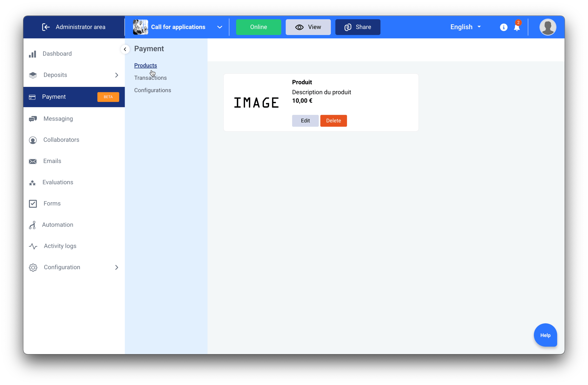Screen dimensions: 588x385
Task: Select Activity logs in the sidebar
Action: pos(74,246)
